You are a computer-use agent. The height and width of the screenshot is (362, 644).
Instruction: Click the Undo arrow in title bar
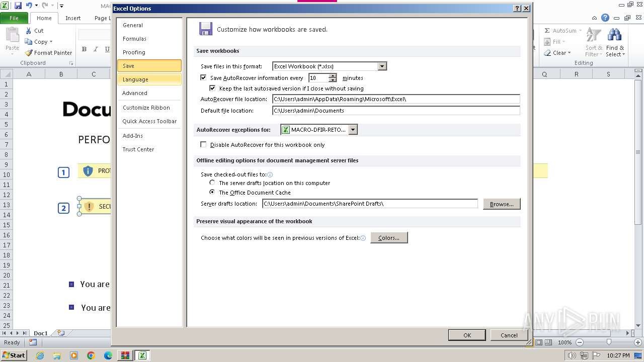click(x=29, y=6)
